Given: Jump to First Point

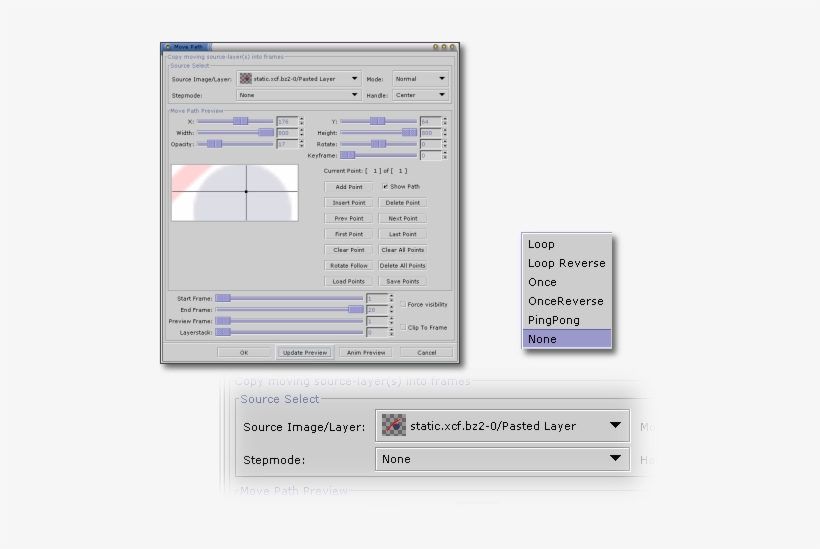Looking at the screenshot, I should pos(348,234).
